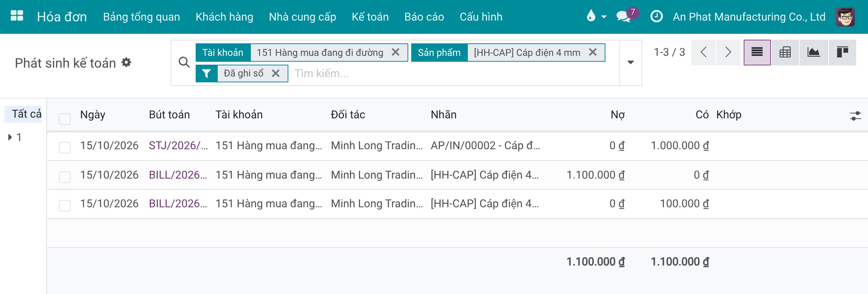Click the search magnifier icon
This screenshot has width=868, height=294.
(x=184, y=62)
